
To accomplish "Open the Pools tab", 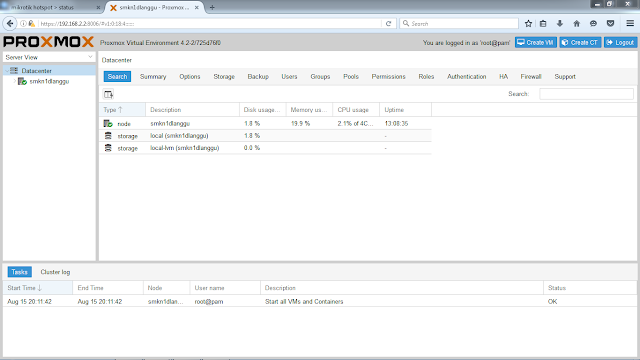I will pos(351,76).
